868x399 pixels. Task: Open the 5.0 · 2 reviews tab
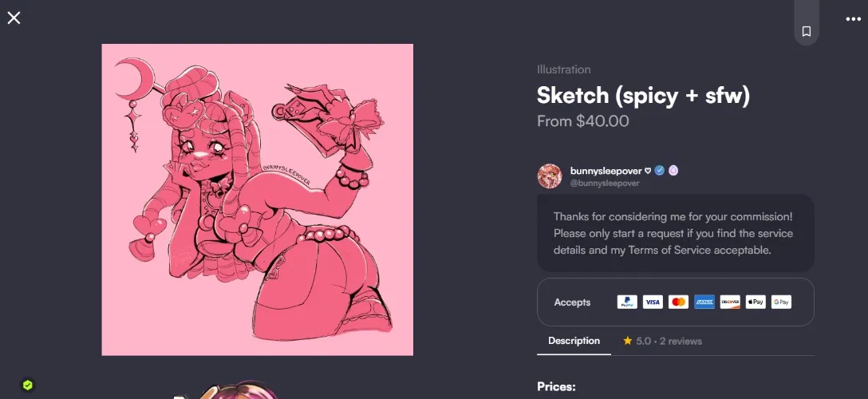pyautogui.click(x=662, y=341)
